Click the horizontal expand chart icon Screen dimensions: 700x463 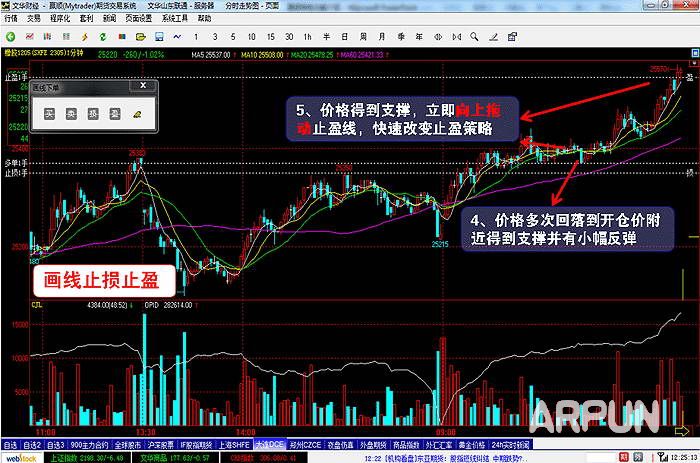456,37
